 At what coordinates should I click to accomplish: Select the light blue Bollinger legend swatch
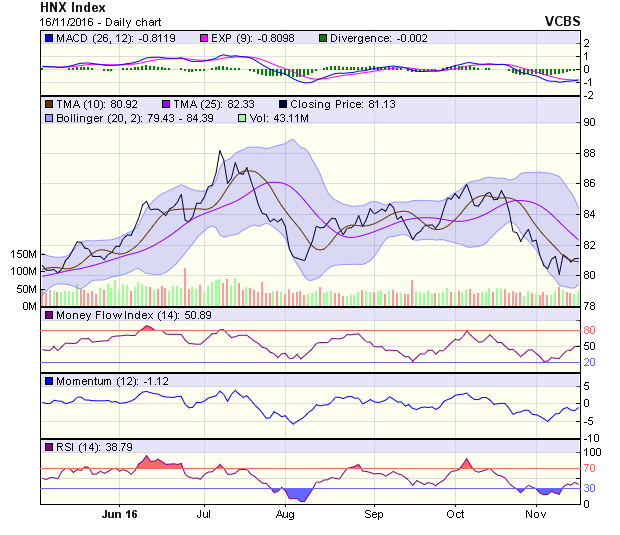pos(47,118)
